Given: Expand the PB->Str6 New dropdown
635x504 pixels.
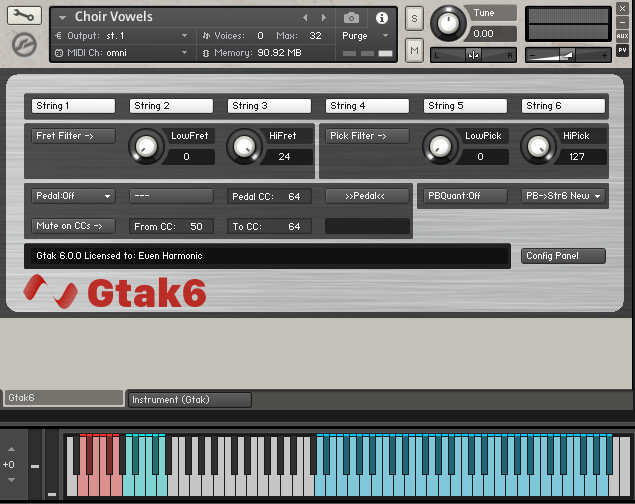Looking at the screenshot, I should (564, 196).
